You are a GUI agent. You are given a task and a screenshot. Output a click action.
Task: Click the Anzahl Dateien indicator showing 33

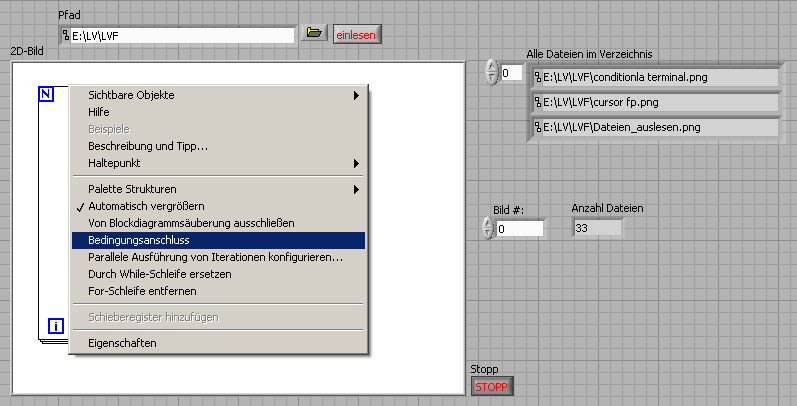coord(597,228)
